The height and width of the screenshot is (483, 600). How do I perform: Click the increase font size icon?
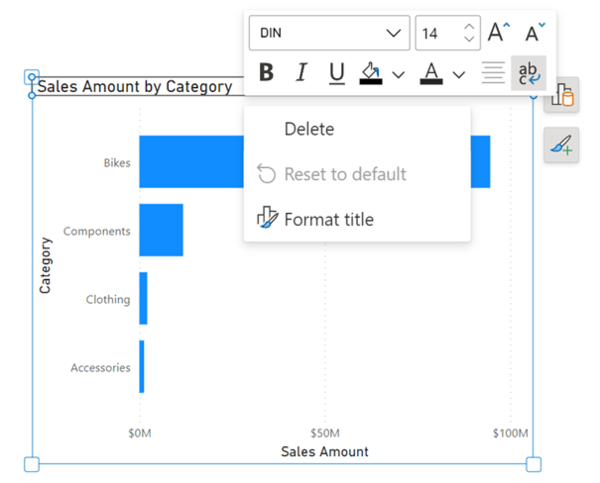(499, 32)
